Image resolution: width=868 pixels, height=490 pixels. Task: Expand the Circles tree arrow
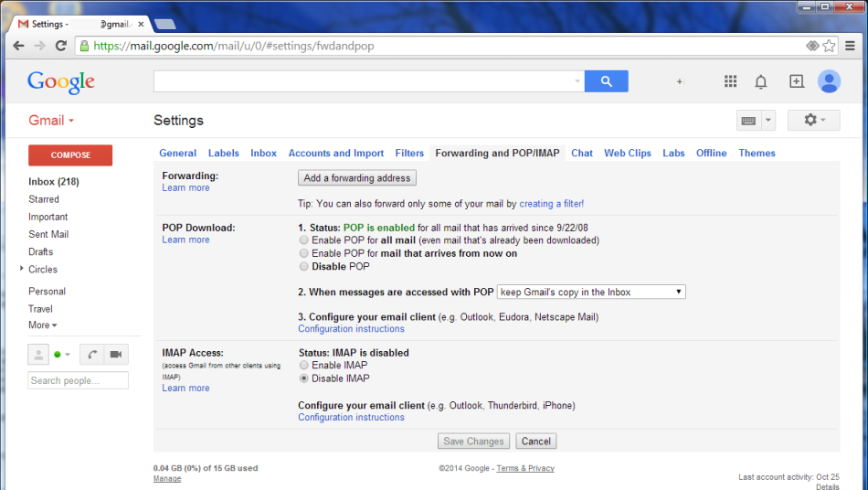pos(22,269)
